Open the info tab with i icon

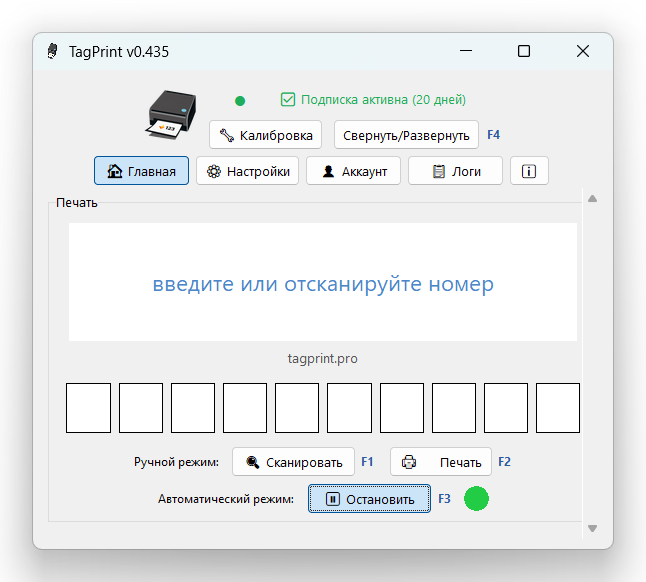pyautogui.click(x=529, y=171)
